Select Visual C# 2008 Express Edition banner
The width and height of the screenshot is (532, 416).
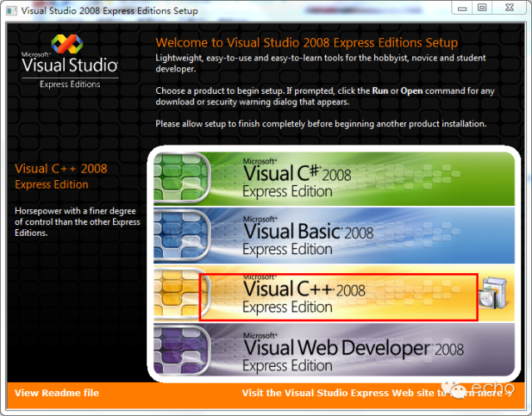click(x=334, y=179)
